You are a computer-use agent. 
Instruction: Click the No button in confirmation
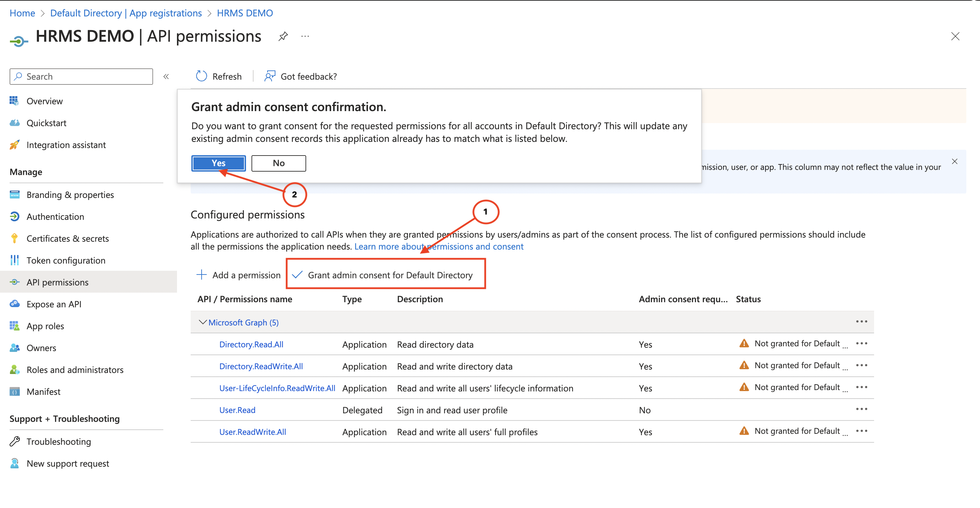point(278,163)
